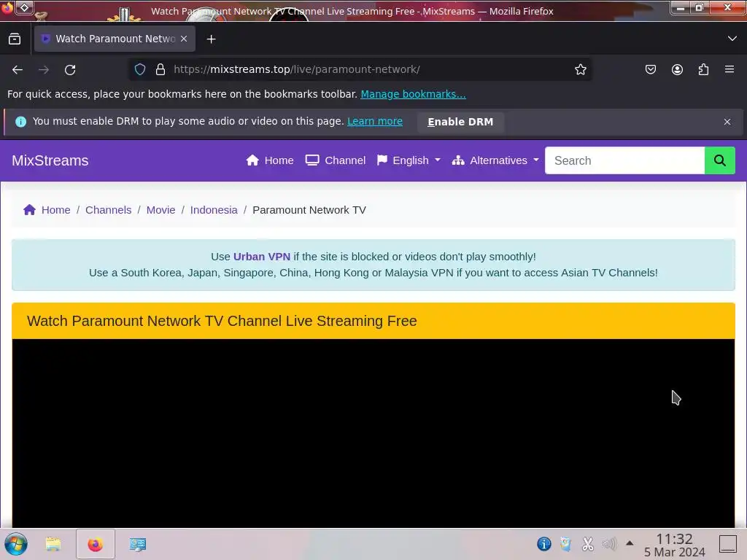
Task: Expand the Alternatives dropdown
Action: pyautogui.click(x=495, y=160)
